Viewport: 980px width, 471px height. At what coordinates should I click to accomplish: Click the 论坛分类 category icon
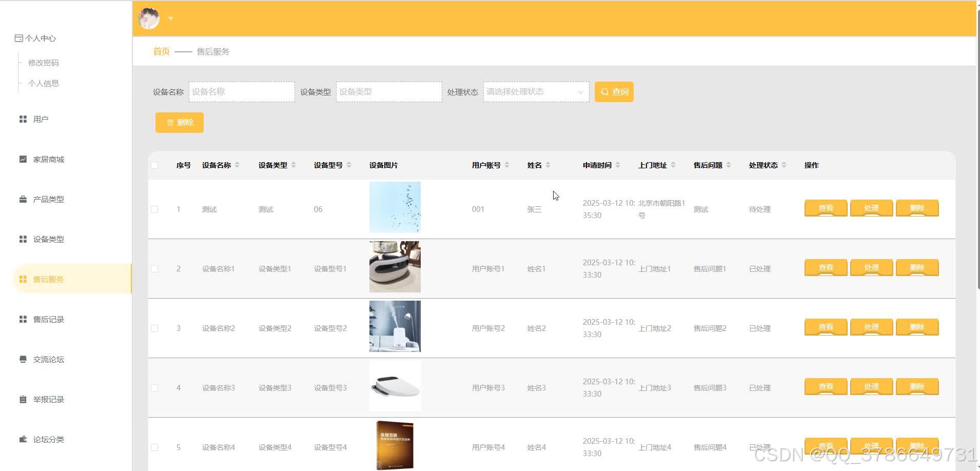23,439
